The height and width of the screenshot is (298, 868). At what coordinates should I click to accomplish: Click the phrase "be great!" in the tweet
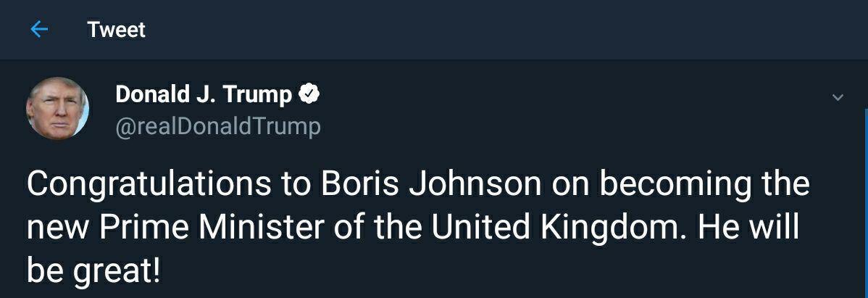coord(93,271)
